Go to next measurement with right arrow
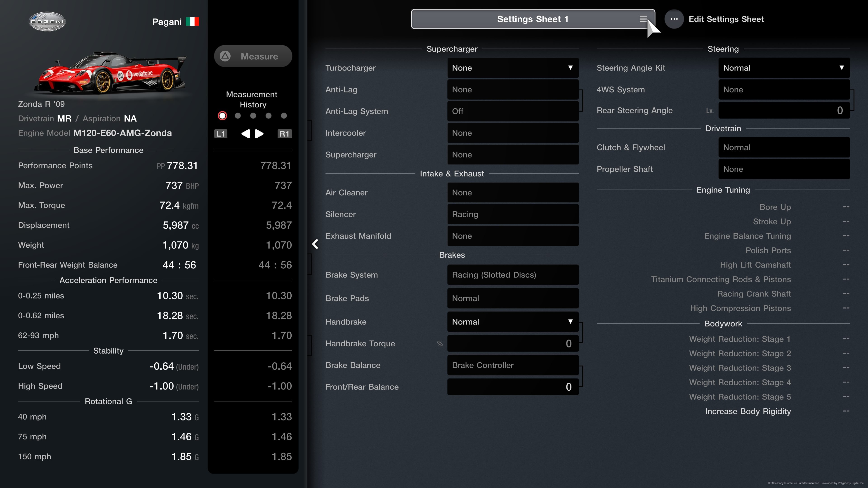This screenshot has height=488, width=868. [259, 134]
